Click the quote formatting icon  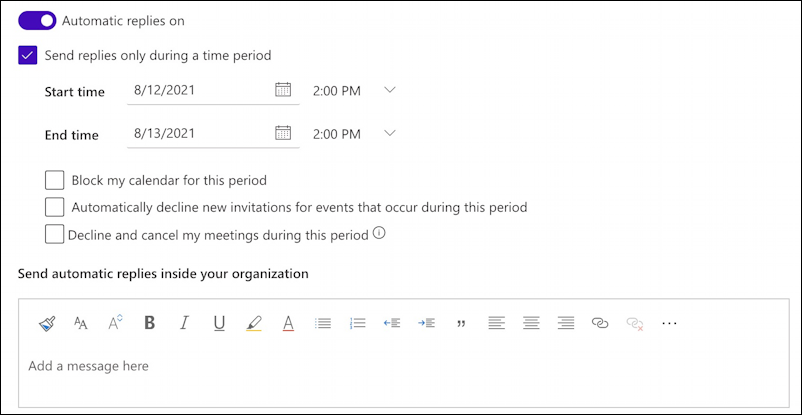(x=462, y=323)
